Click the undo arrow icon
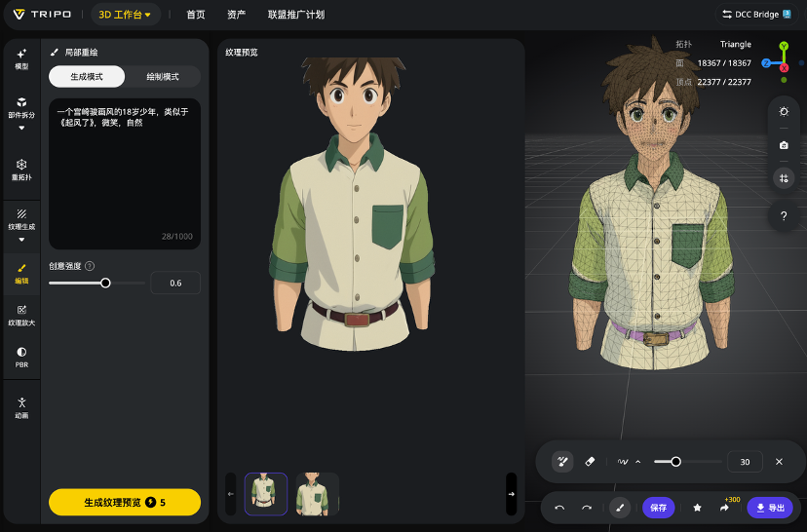This screenshot has width=807, height=532. point(559,508)
